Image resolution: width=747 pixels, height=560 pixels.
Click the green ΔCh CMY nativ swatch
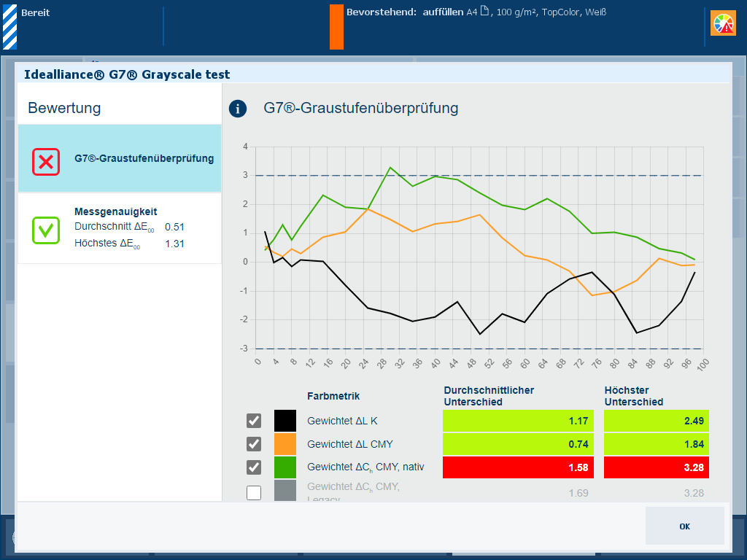tap(285, 467)
